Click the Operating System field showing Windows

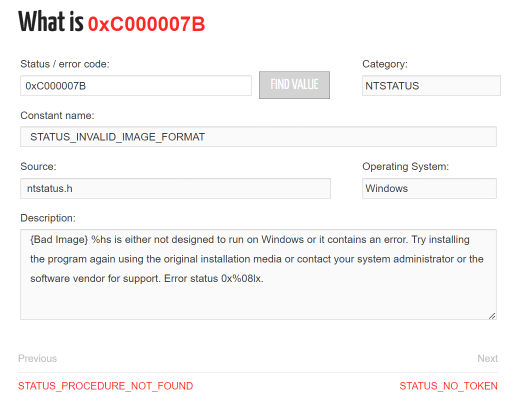[x=429, y=188]
